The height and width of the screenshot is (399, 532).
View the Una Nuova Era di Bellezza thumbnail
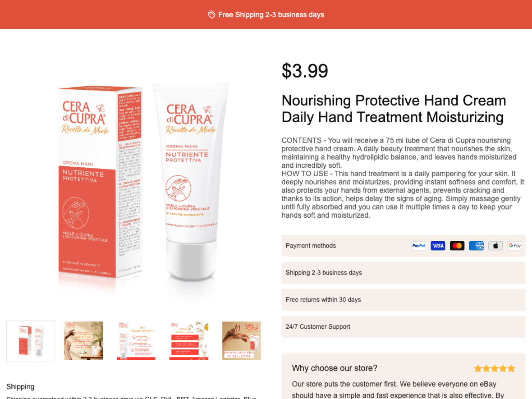point(242,341)
